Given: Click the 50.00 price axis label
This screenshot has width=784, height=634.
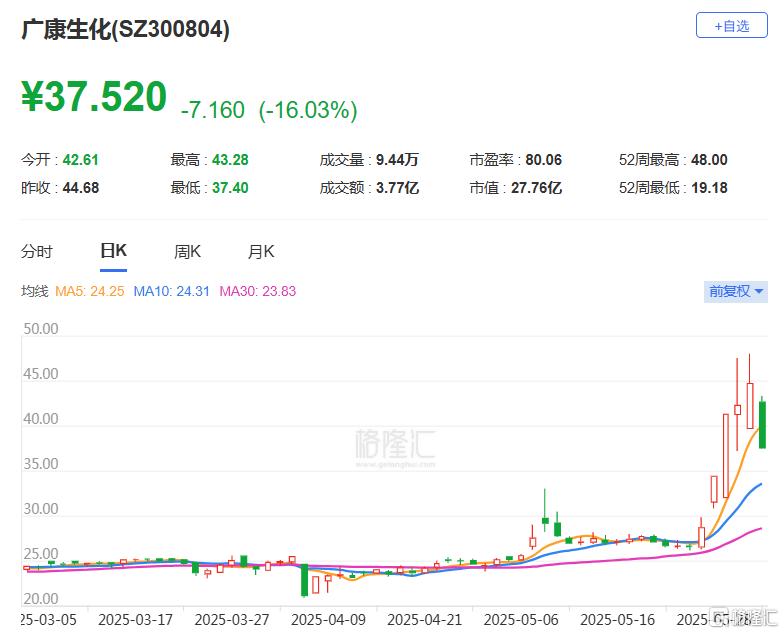Looking at the screenshot, I should coord(41,329).
